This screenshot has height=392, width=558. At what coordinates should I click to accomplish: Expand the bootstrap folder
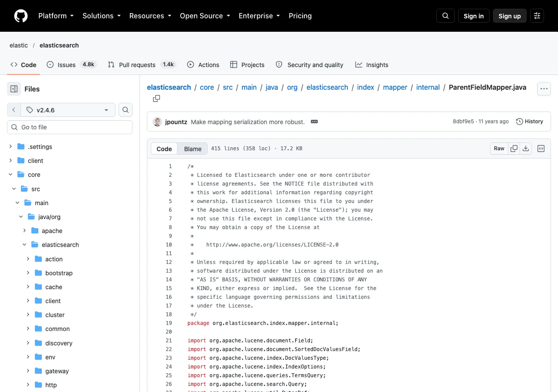[28, 273]
